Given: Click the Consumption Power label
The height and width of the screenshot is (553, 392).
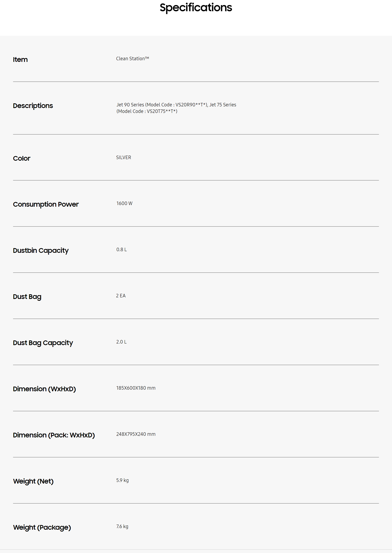Looking at the screenshot, I should pos(46,204).
